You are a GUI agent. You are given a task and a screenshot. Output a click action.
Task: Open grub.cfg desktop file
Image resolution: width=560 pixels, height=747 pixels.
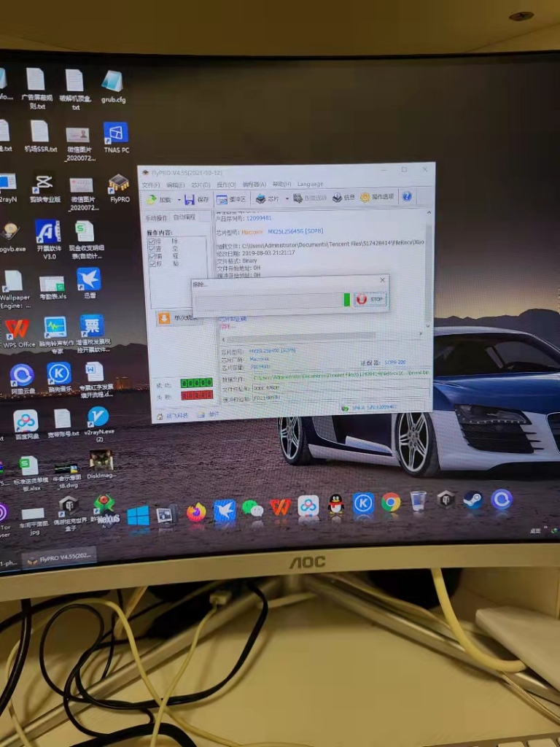point(113,86)
